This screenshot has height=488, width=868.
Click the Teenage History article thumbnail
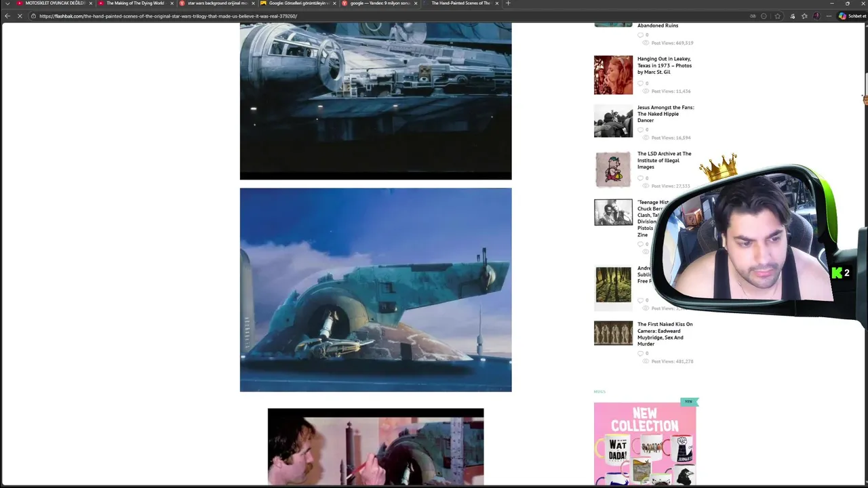(x=613, y=212)
